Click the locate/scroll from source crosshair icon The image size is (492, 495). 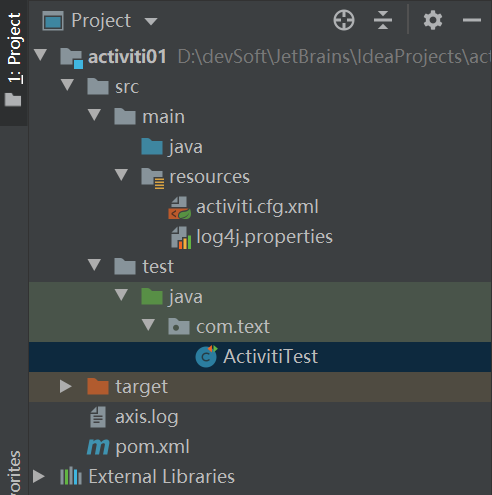click(344, 20)
